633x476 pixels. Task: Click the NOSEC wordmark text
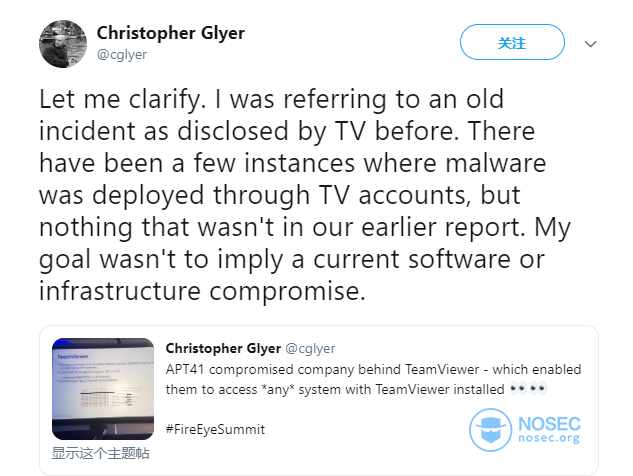tap(549, 424)
